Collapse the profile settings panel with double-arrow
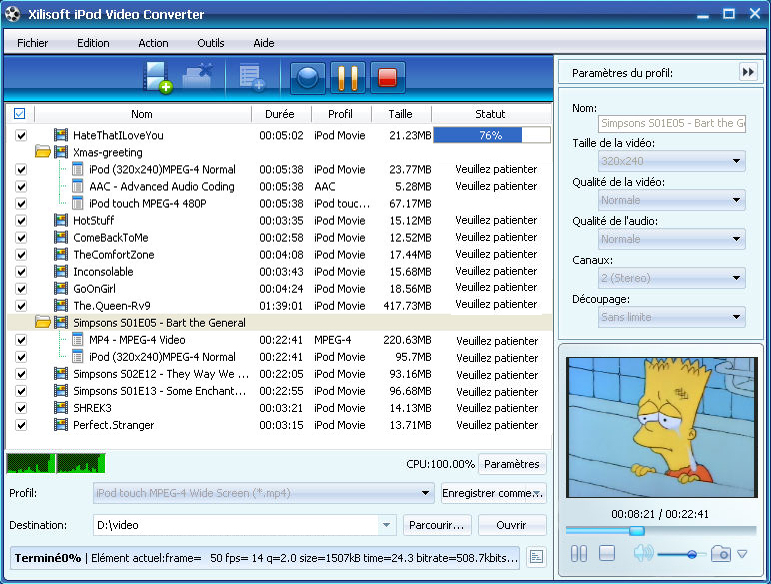This screenshot has height=584, width=771. tap(748, 72)
